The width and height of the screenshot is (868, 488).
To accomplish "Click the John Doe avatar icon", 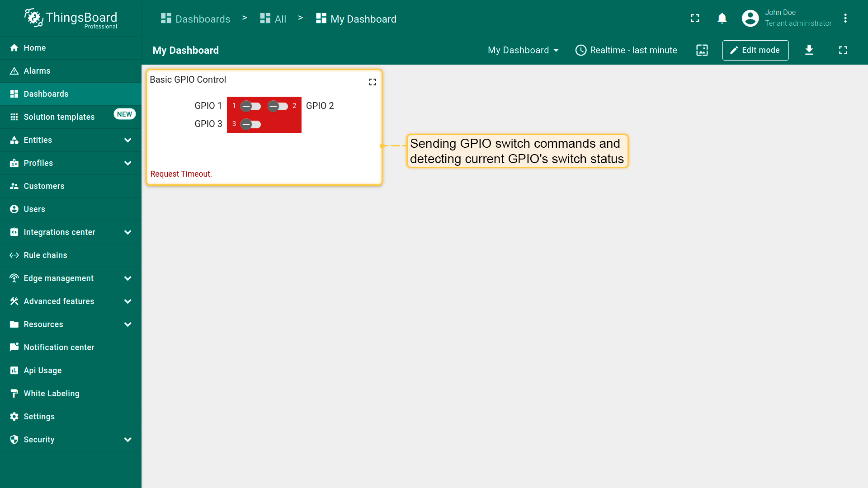I will point(750,19).
